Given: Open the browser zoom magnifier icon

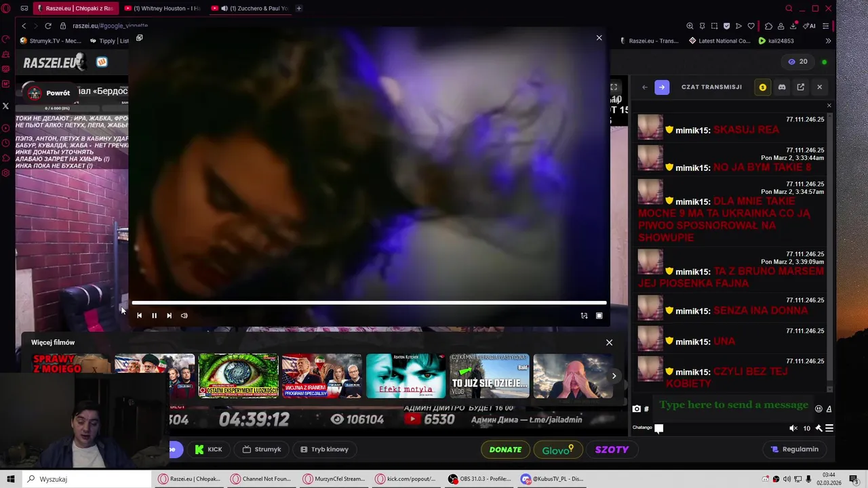Looking at the screenshot, I should pyautogui.click(x=690, y=26).
